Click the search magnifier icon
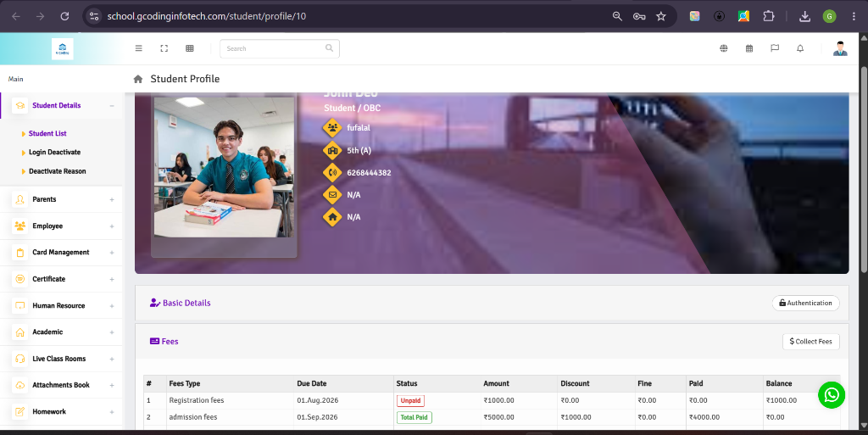This screenshot has height=435, width=868. [x=330, y=48]
